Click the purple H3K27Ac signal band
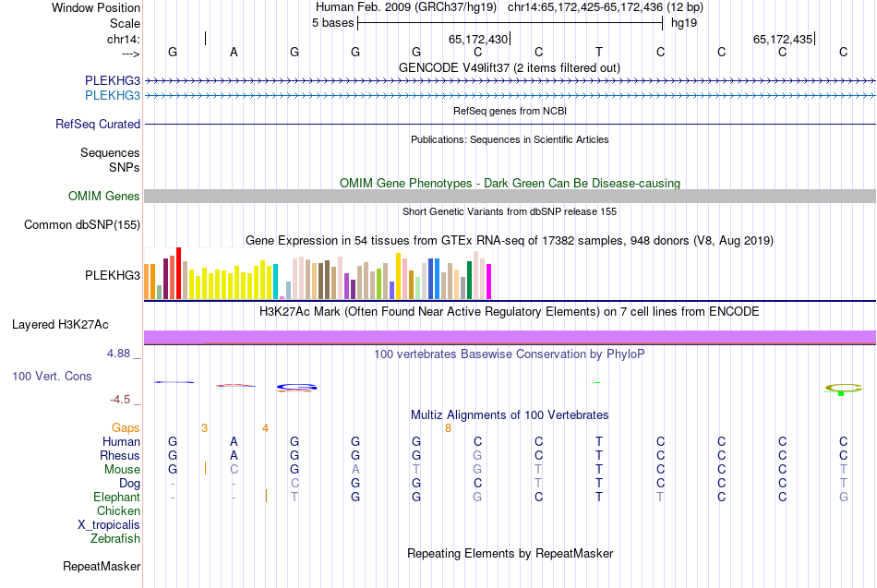 click(511, 336)
